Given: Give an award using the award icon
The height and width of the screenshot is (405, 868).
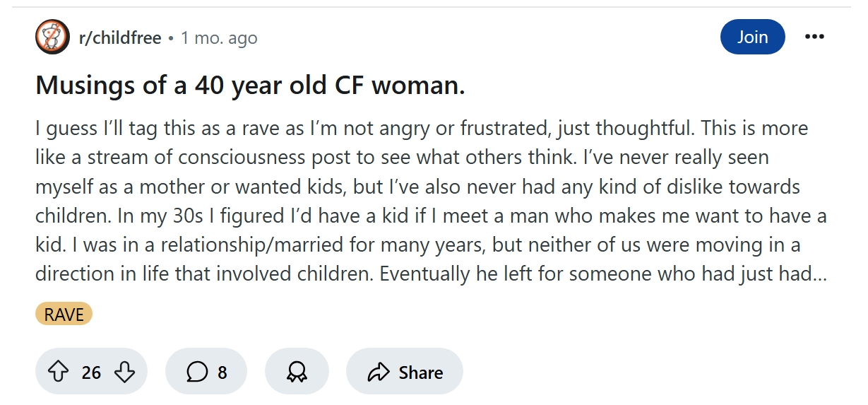Looking at the screenshot, I should point(297,372).
